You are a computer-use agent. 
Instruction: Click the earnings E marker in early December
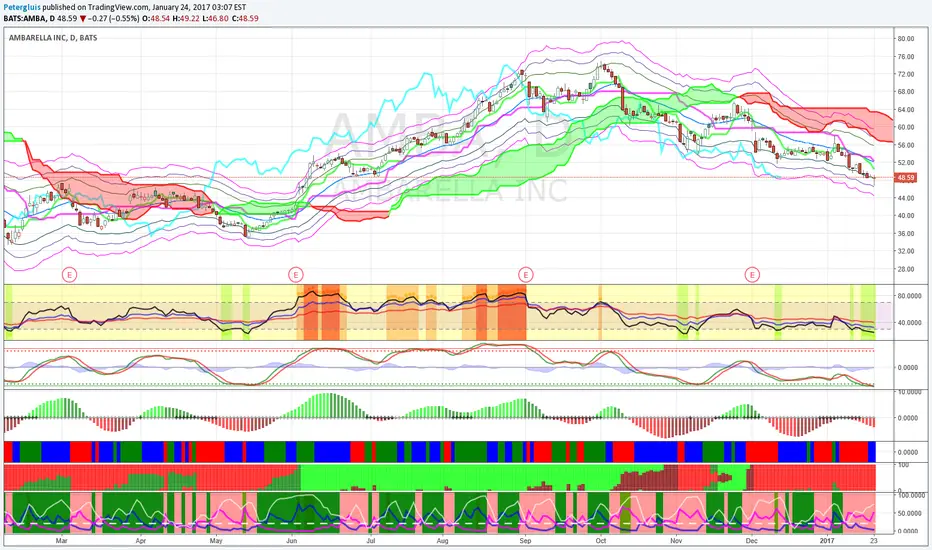point(752,275)
